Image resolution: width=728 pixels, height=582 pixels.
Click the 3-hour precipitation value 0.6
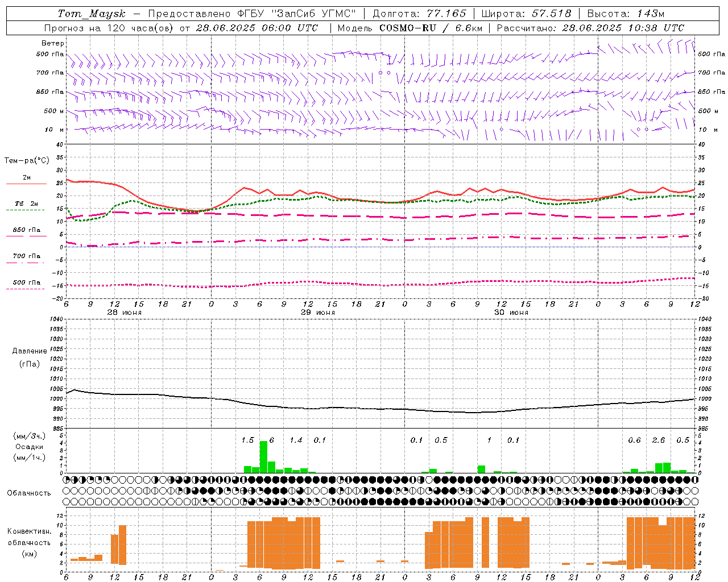tap(634, 440)
